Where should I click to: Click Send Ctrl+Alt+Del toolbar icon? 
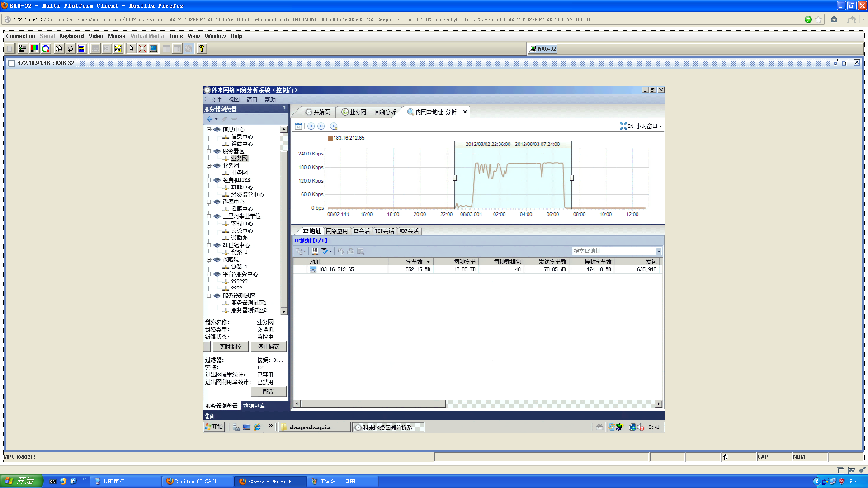click(118, 48)
